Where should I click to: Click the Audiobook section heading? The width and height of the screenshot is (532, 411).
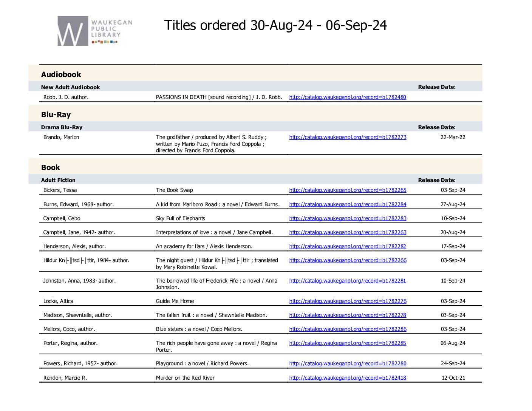[x=61, y=74]
